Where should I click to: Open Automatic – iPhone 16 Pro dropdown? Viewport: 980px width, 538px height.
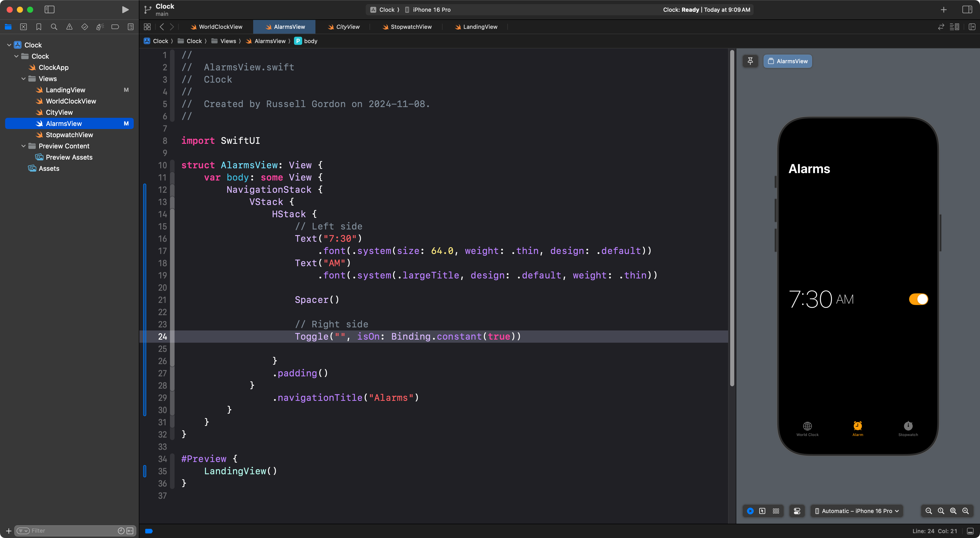(856, 511)
